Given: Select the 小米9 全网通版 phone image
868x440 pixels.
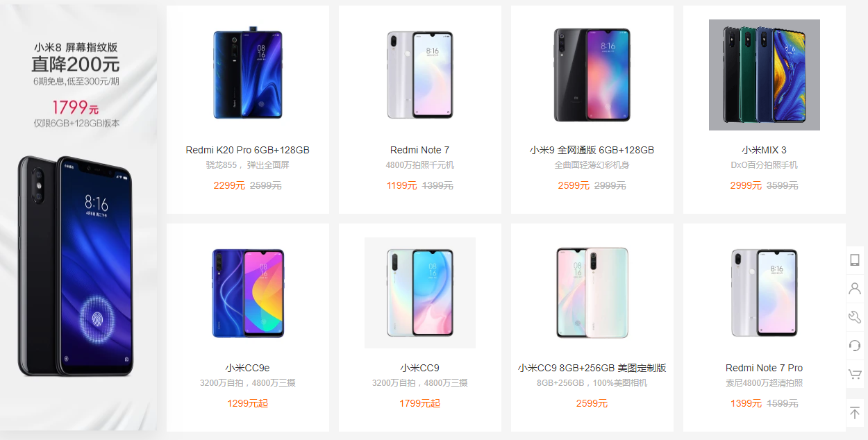Looking at the screenshot, I should click(x=592, y=75).
